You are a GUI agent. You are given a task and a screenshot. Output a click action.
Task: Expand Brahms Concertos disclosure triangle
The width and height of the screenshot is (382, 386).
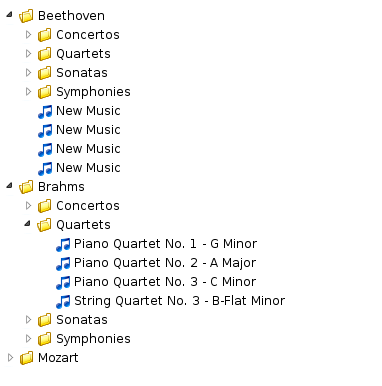click(x=28, y=205)
